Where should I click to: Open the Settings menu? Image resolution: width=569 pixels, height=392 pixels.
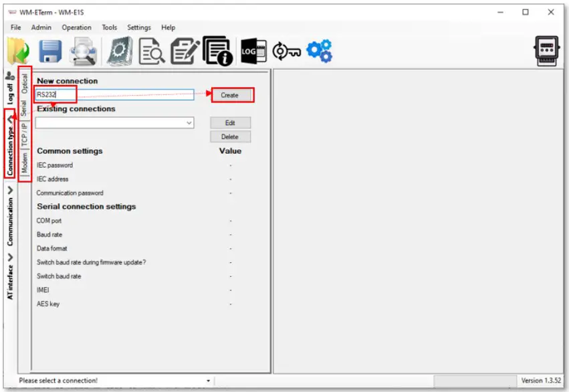(139, 27)
